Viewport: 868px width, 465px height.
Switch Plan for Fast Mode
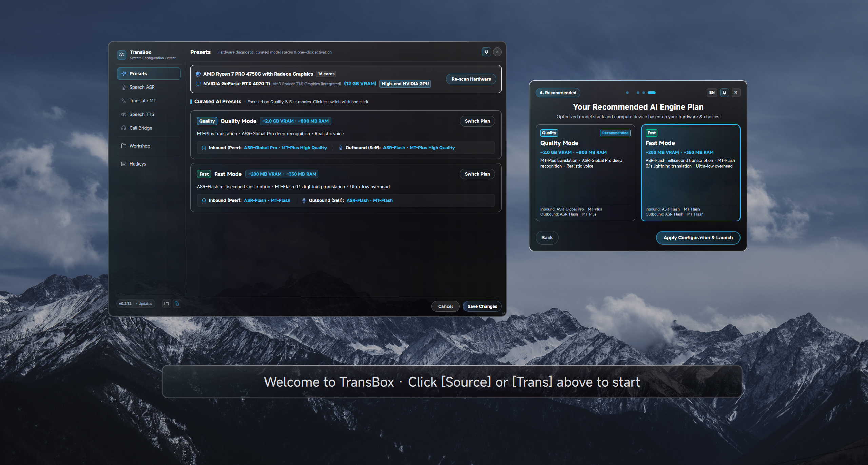[477, 174]
